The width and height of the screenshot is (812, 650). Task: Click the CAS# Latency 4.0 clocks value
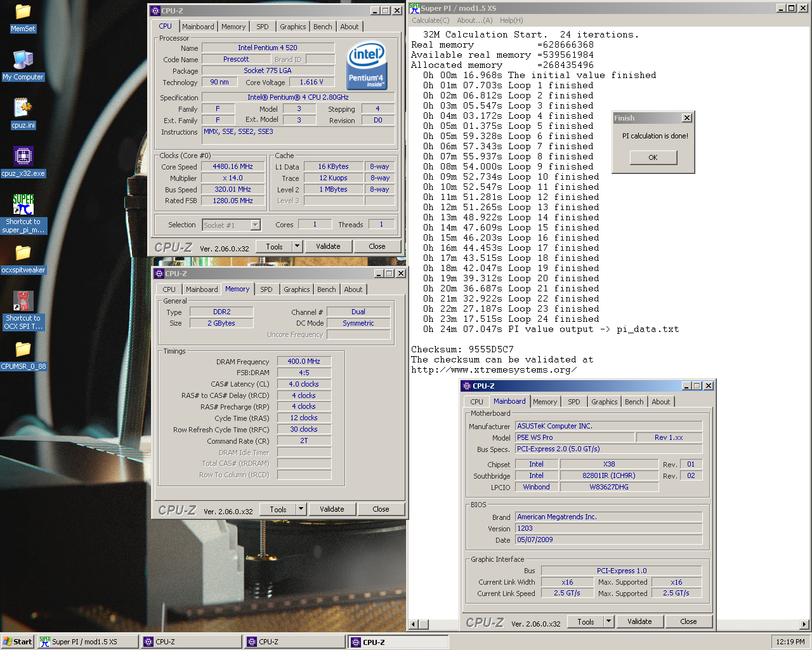(x=304, y=384)
